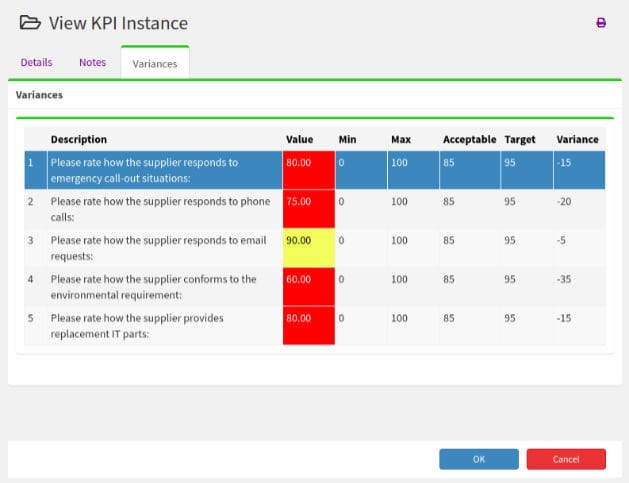
Task: Click the open folder icon beside title
Action: pos(31,23)
